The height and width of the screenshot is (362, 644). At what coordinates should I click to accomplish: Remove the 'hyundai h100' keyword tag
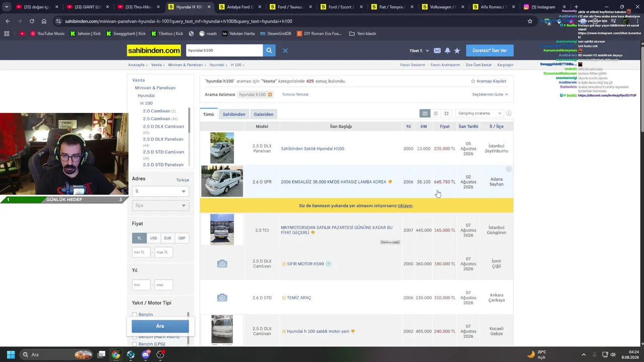(x=270, y=95)
